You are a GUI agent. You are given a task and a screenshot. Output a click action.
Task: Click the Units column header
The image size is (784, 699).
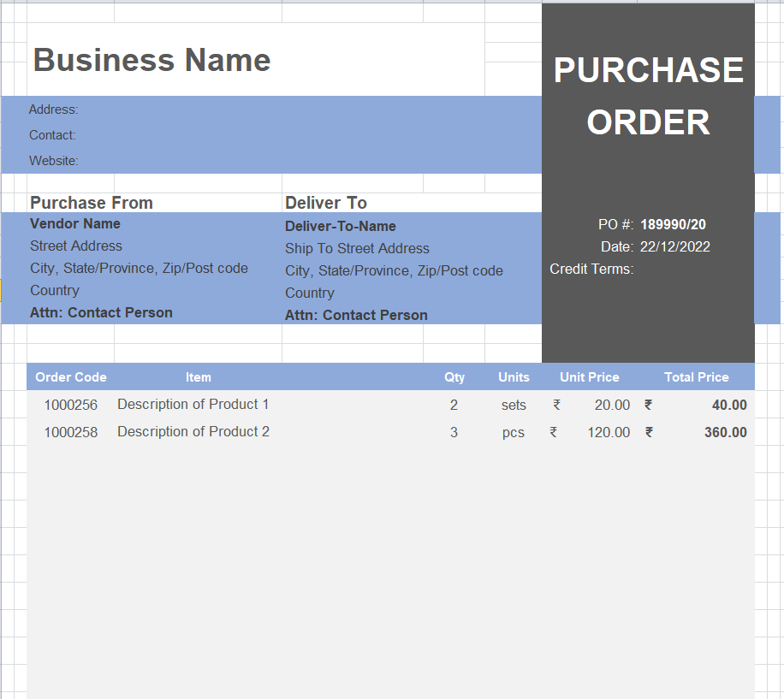[x=514, y=376]
